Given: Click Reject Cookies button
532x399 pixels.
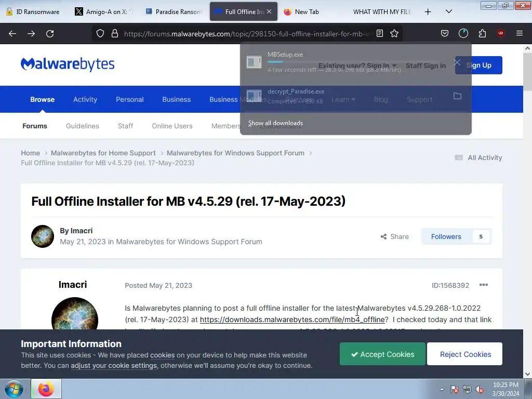Looking at the screenshot, I should point(465,354).
